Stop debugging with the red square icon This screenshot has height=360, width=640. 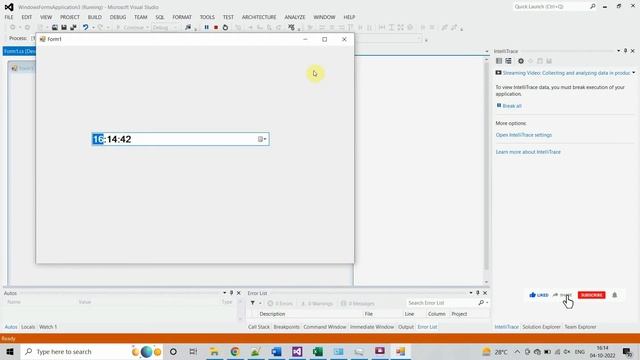216,27
